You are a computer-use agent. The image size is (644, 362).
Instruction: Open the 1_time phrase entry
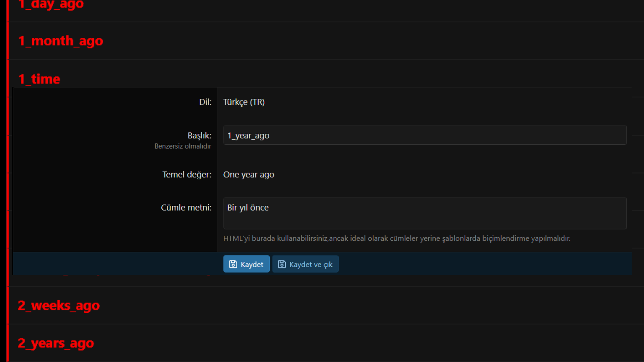[39, 79]
